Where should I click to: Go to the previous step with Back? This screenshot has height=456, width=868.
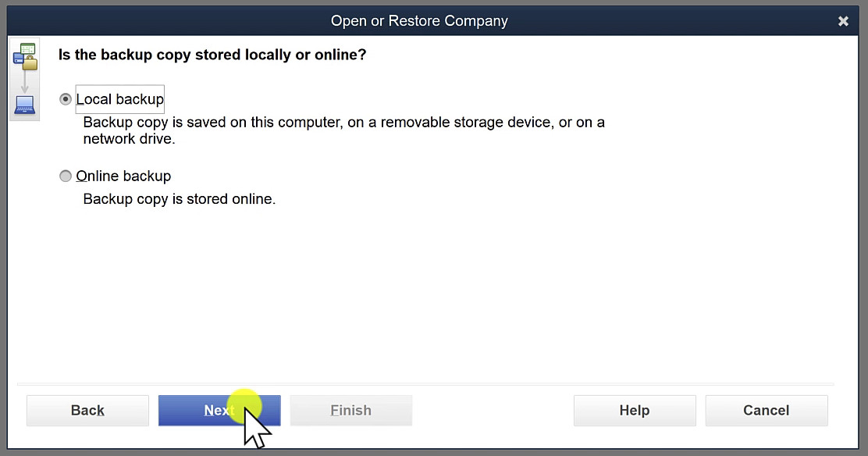[x=87, y=411]
